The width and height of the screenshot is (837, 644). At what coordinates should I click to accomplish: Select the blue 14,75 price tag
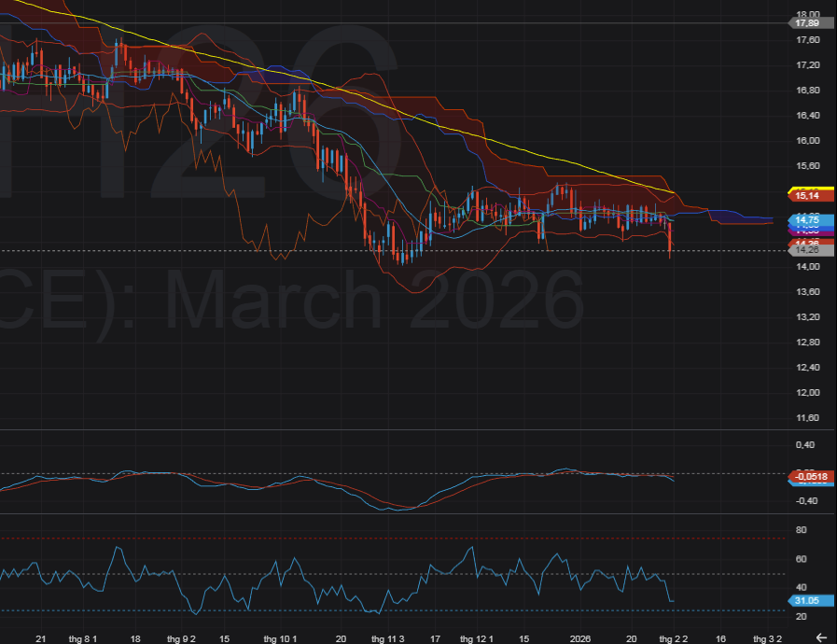[808, 218]
